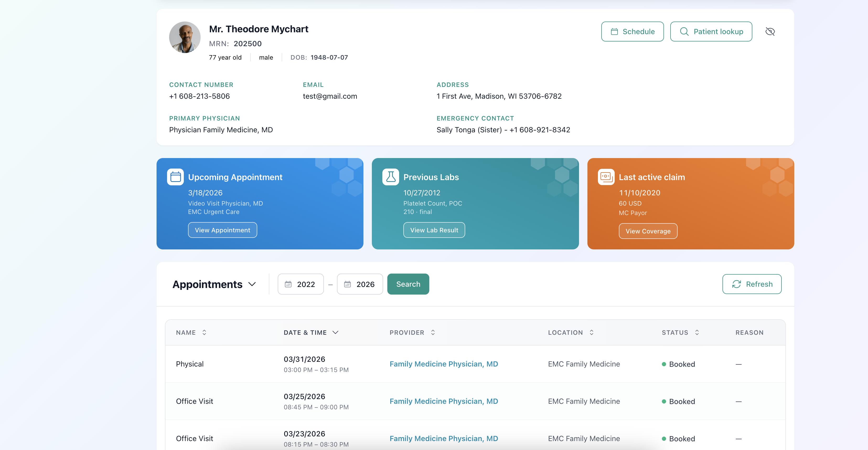This screenshot has width=868, height=450.
Task: Open the DATE & TIME sort chevron
Action: [x=336, y=332]
